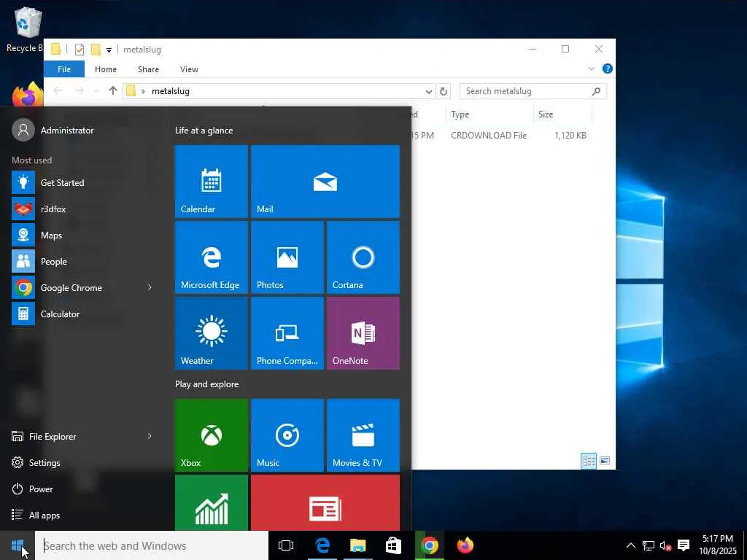Open Firefox from the taskbar
This screenshot has width=747, height=560.
[465, 545]
